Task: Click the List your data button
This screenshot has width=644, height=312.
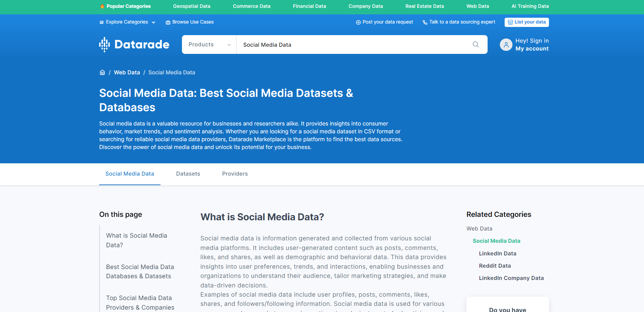Action: click(x=526, y=22)
